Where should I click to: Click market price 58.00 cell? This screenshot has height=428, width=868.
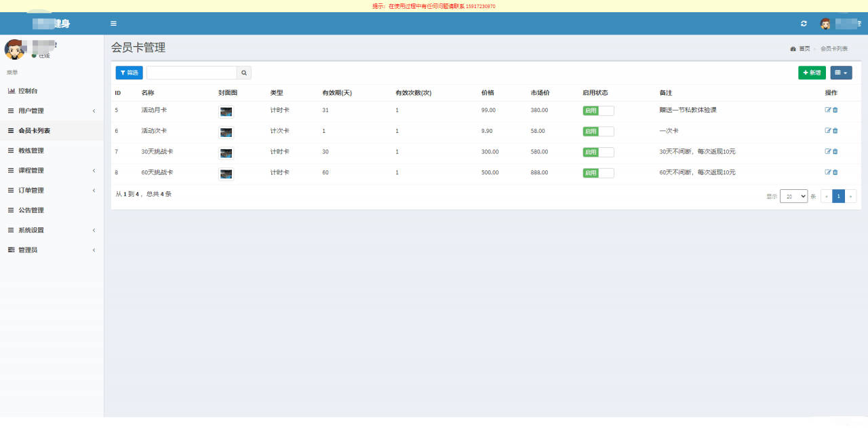(538, 131)
